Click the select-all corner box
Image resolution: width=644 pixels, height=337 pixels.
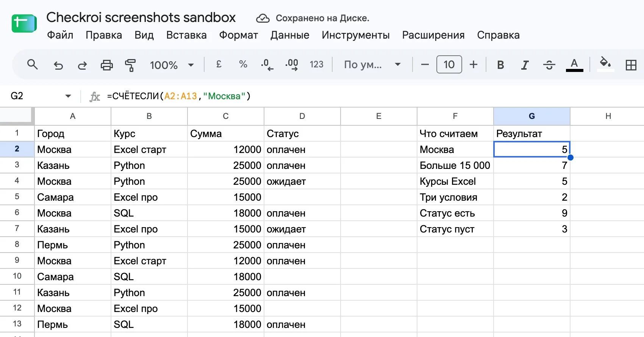pos(16,115)
